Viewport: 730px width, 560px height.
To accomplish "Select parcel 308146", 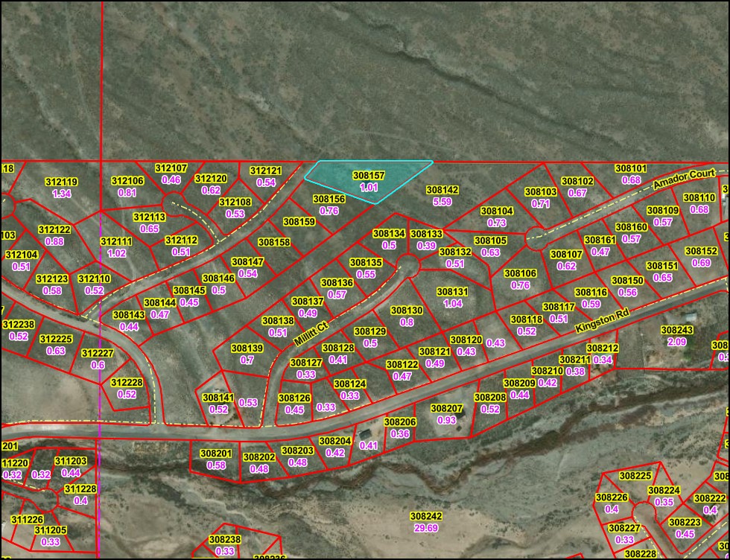I will (219, 279).
